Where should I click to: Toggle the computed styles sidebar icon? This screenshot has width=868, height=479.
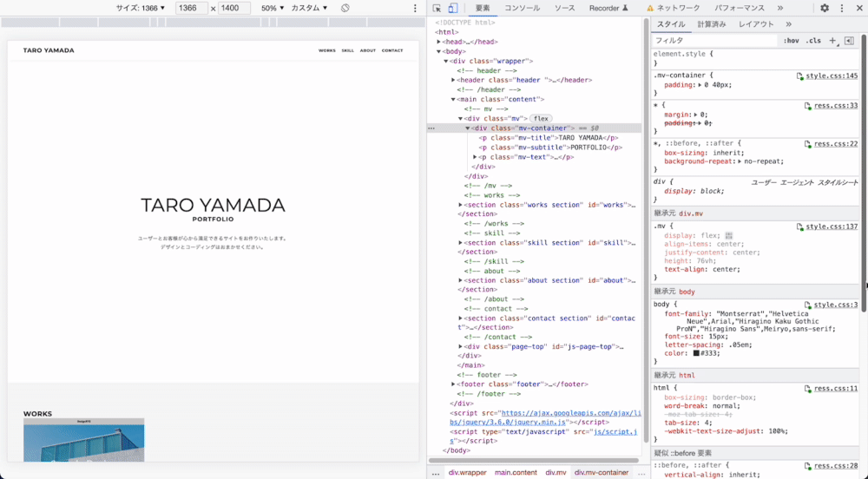(x=849, y=41)
